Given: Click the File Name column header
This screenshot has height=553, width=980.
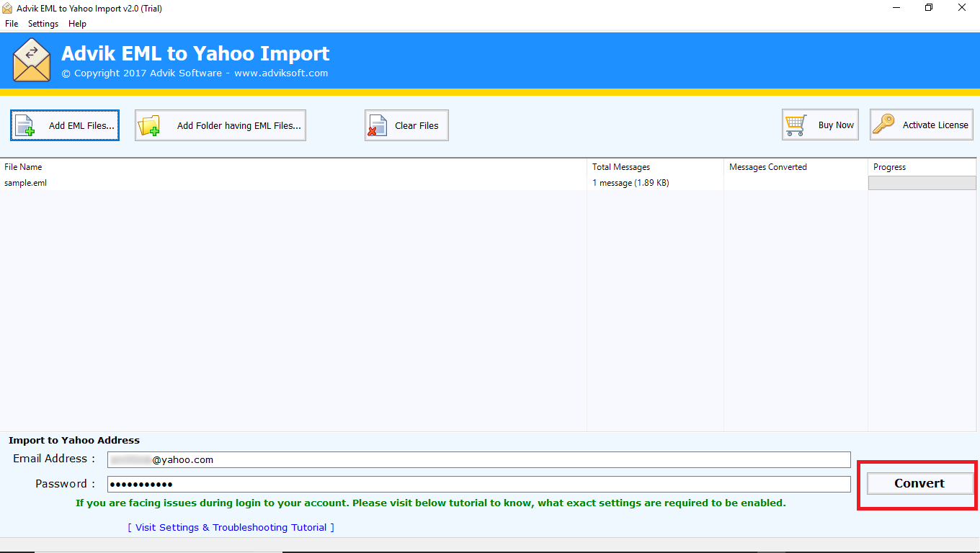Looking at the screenshot, I should coord(293,167).
